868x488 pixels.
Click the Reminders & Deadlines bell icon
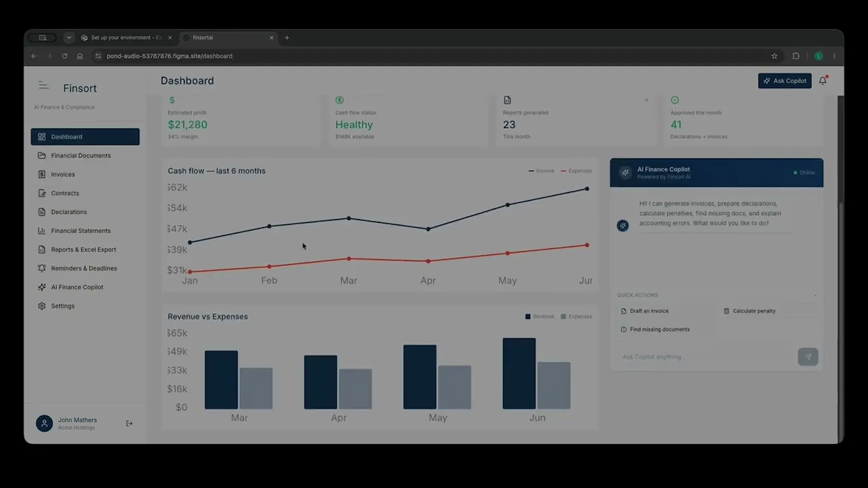click(42, 268)
